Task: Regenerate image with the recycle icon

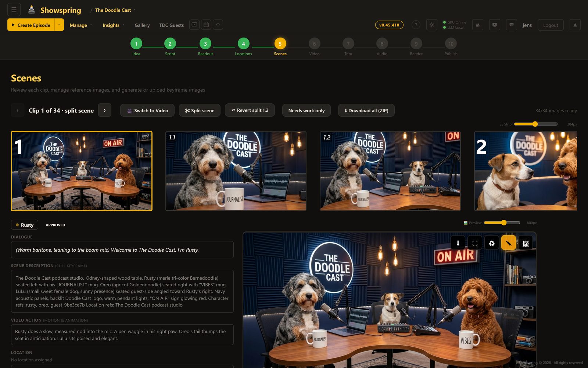Action: pyautogui.click(x=492, y=243)
